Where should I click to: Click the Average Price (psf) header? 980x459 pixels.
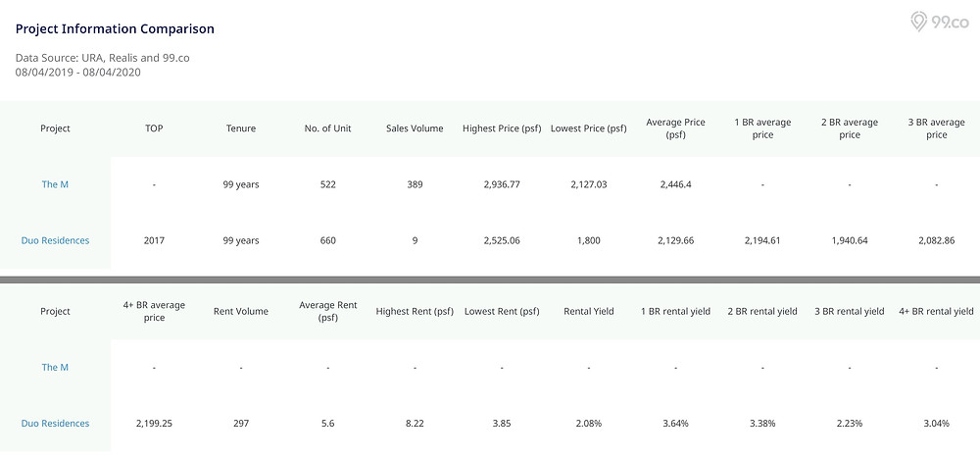pos(675,128)
